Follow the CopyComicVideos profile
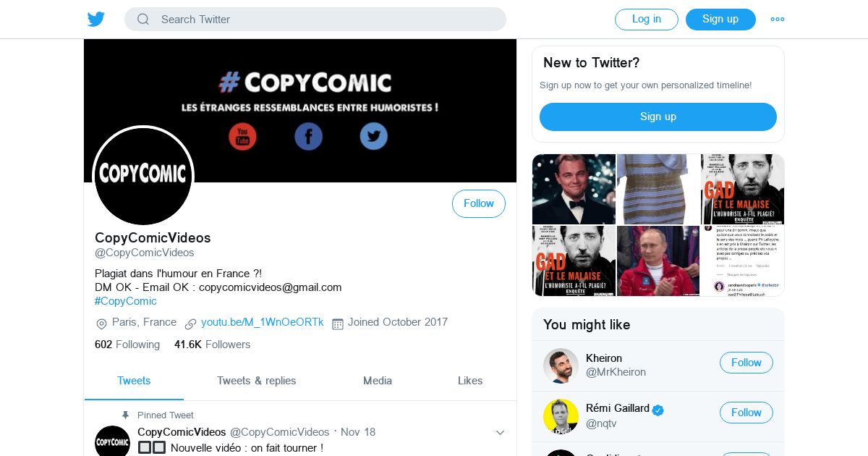 478,204
